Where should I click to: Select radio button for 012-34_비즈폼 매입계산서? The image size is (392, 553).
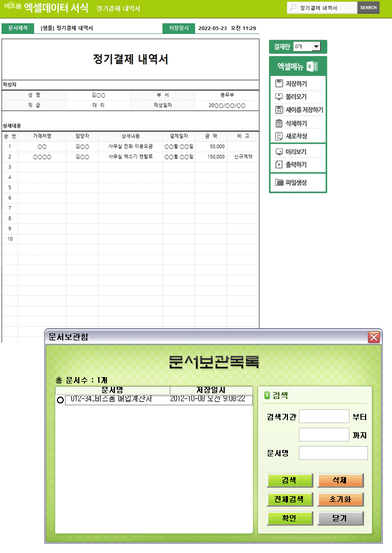pos(60,400)
